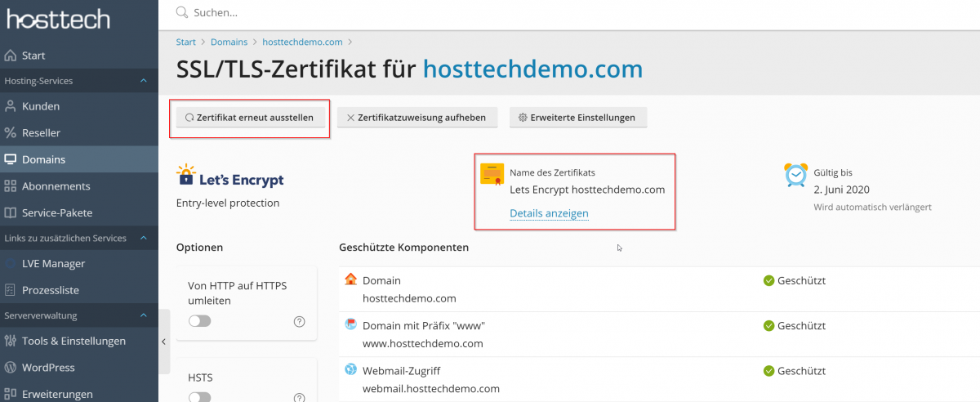This screenshot has width=980, height=402.
Task: Click the Erweiterungen puzzle icon
Action: (x=11, y=394)
